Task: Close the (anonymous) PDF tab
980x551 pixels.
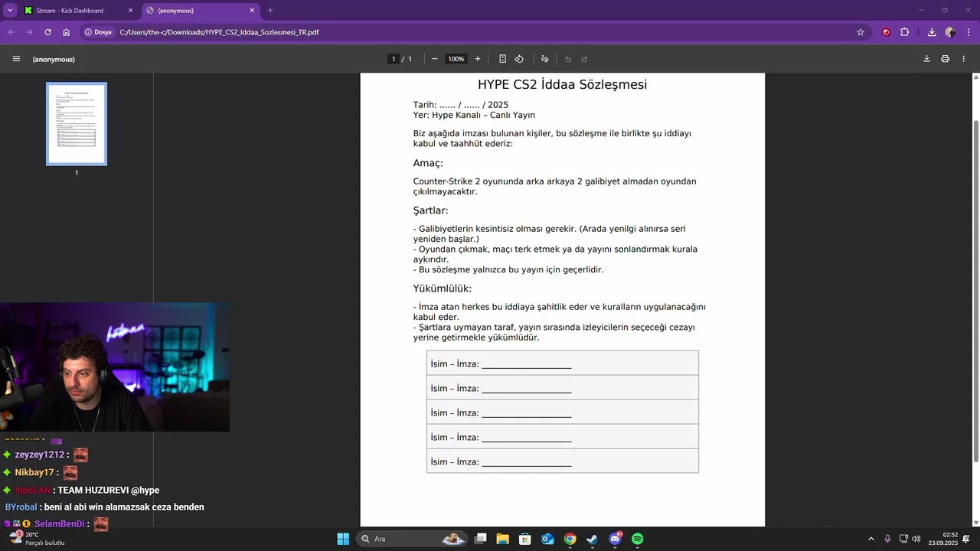Action: 250,11
